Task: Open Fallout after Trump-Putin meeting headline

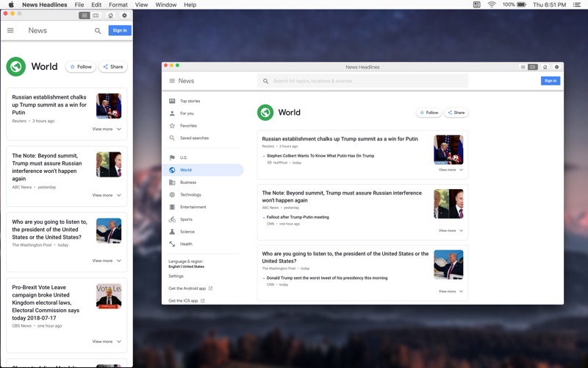Action: [298, 217]
